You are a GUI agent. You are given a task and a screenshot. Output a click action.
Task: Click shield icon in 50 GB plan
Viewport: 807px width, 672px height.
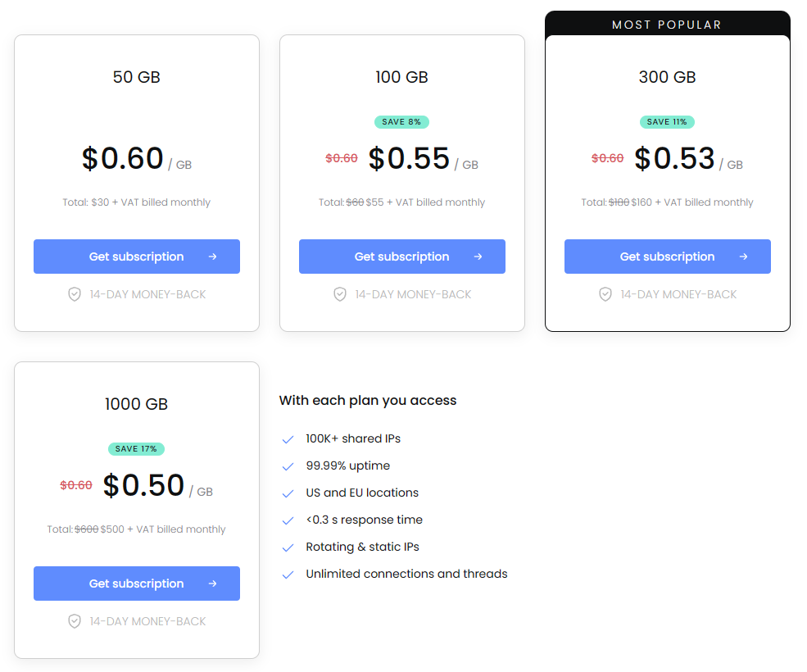pyautogui.click(x=75, y=294)
